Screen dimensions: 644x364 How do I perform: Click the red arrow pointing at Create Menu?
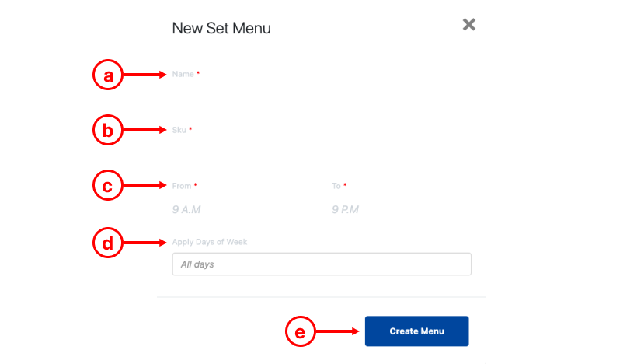(338, 331)
